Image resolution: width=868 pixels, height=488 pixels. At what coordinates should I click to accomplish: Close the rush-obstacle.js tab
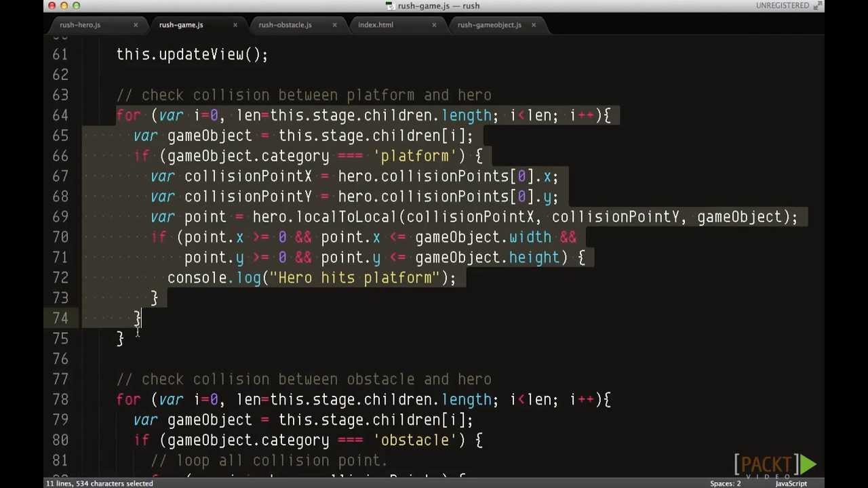(334, 25)
